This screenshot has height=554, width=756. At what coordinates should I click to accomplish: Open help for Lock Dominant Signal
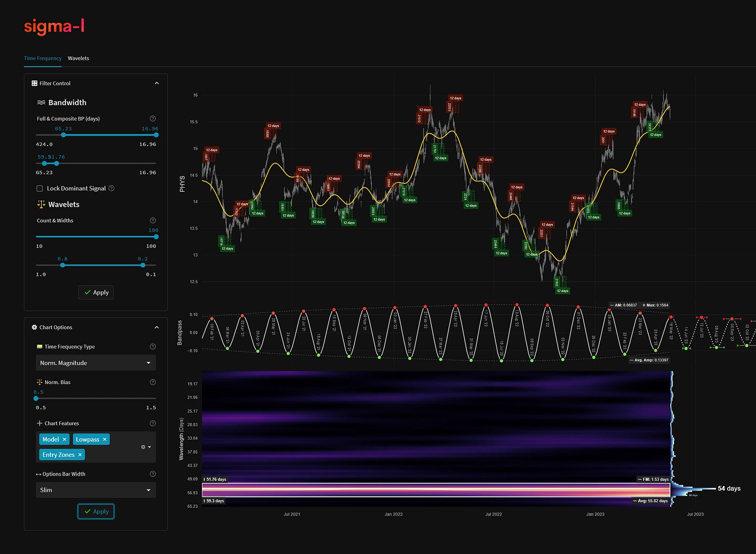[111, 188]
